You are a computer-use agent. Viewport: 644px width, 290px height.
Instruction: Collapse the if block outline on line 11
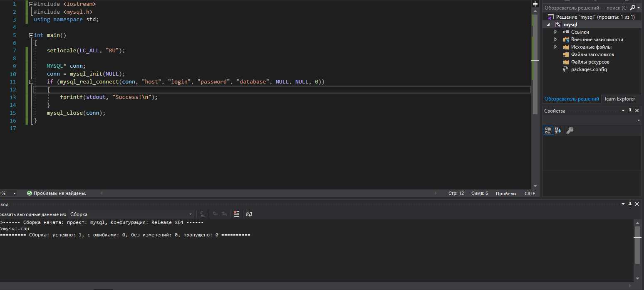click(31, 82)
